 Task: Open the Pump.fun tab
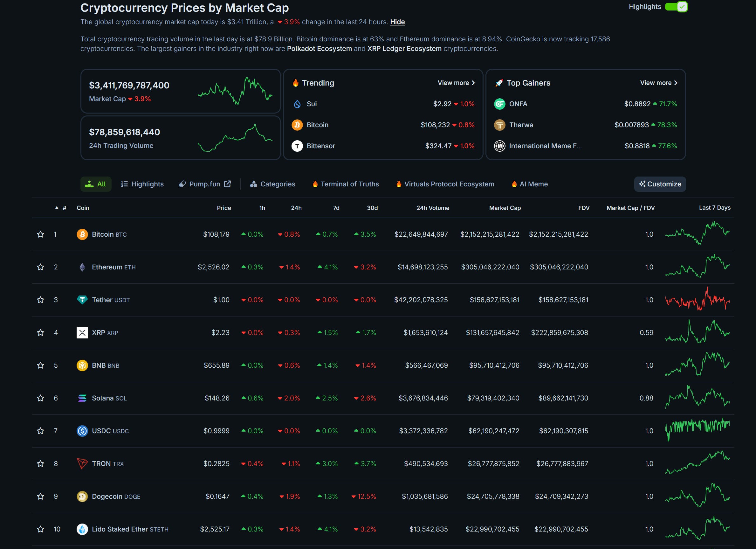pos(205,184)
